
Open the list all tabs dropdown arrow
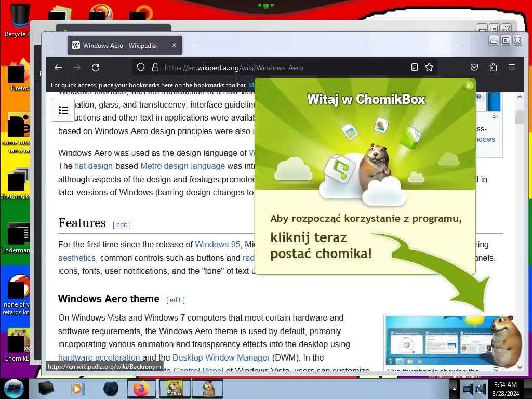point(457,45)
